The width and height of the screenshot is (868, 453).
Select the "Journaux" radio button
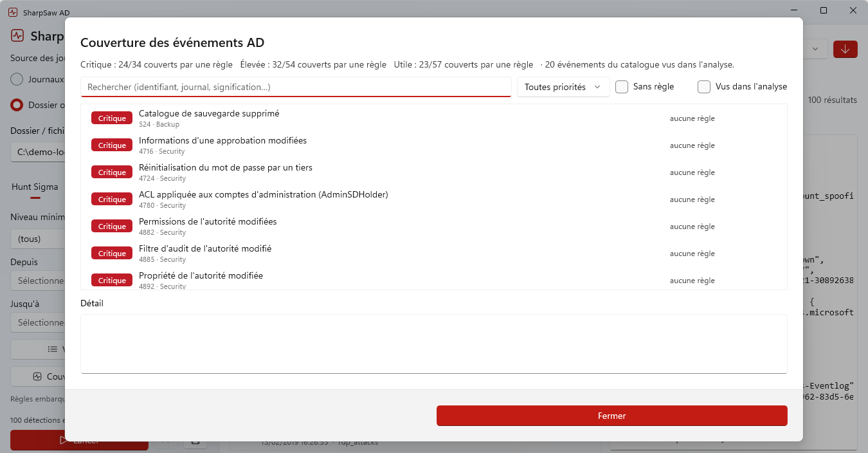click(17, 79)
